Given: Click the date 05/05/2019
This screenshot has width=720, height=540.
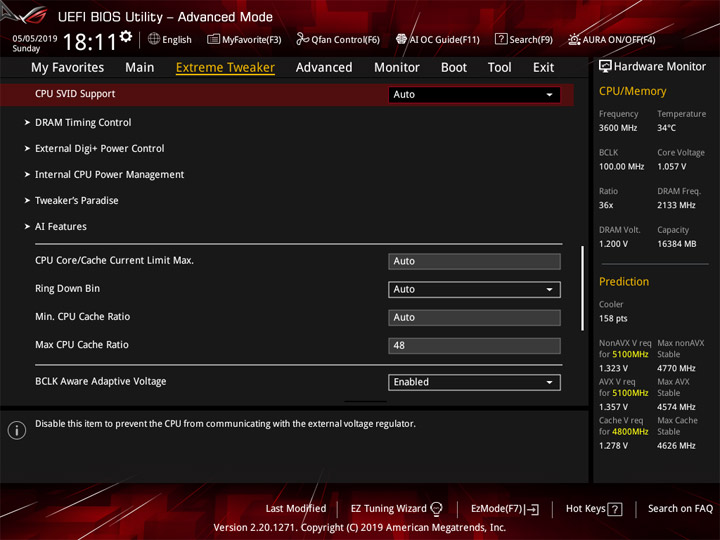Looking at the screenshot, I should pos(35,38).
